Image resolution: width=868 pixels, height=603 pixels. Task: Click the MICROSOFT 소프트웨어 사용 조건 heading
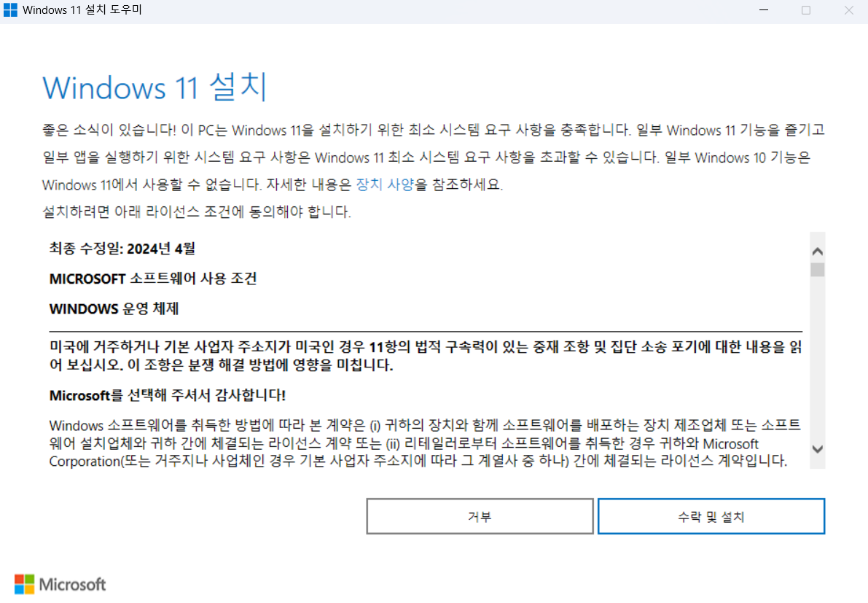(153, 279)
